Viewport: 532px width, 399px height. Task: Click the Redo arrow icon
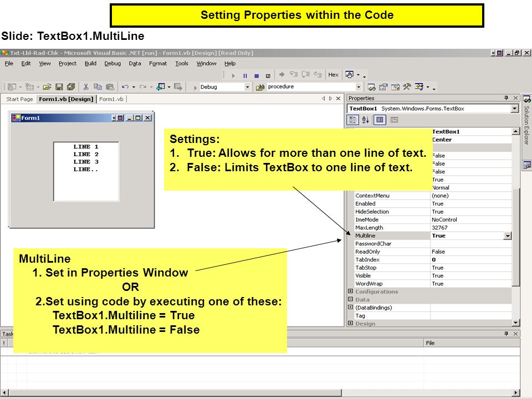coord(143,87)
